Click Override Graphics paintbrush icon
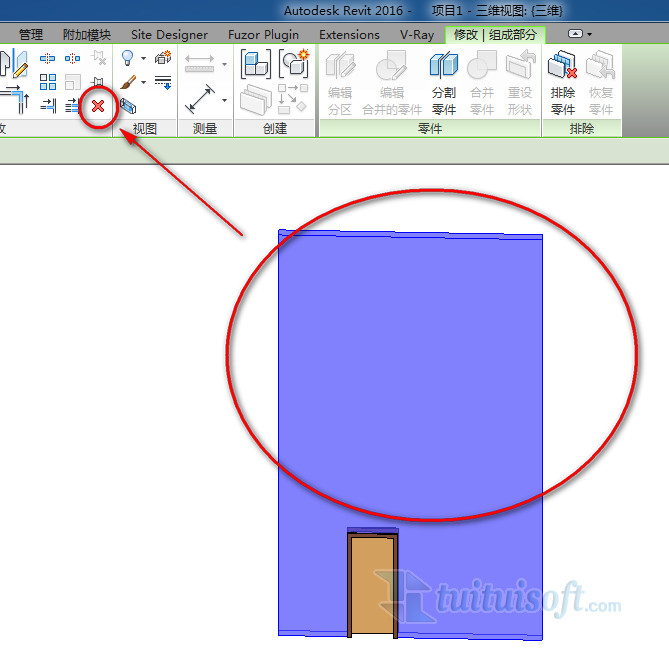Screen dimensions: 669x672 point(128,82)
